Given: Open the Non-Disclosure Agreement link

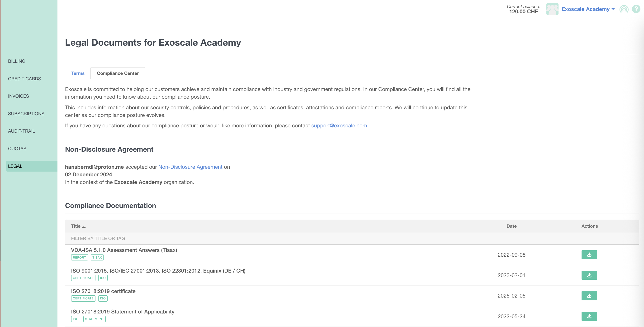Looking at the screenshot, I should click(190, 167).
